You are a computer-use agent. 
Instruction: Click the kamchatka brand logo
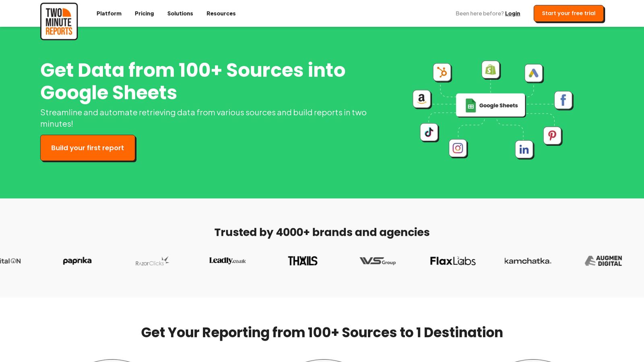tap(528, 261)
